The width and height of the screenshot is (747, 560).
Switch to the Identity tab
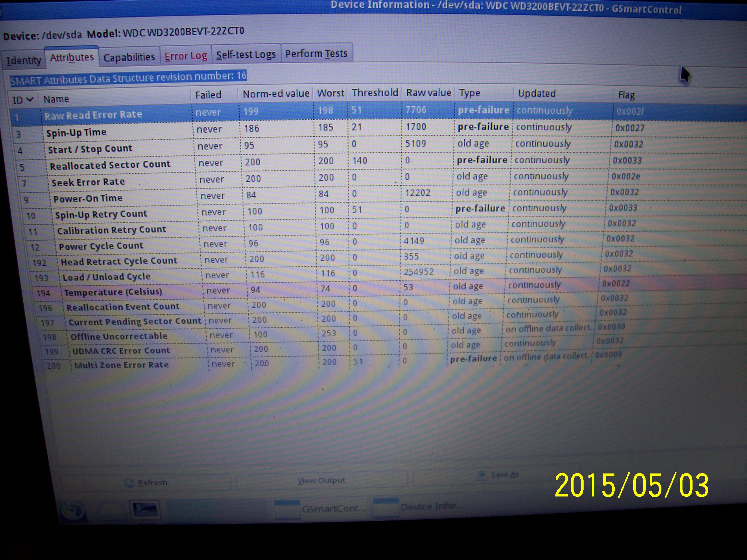24,60
